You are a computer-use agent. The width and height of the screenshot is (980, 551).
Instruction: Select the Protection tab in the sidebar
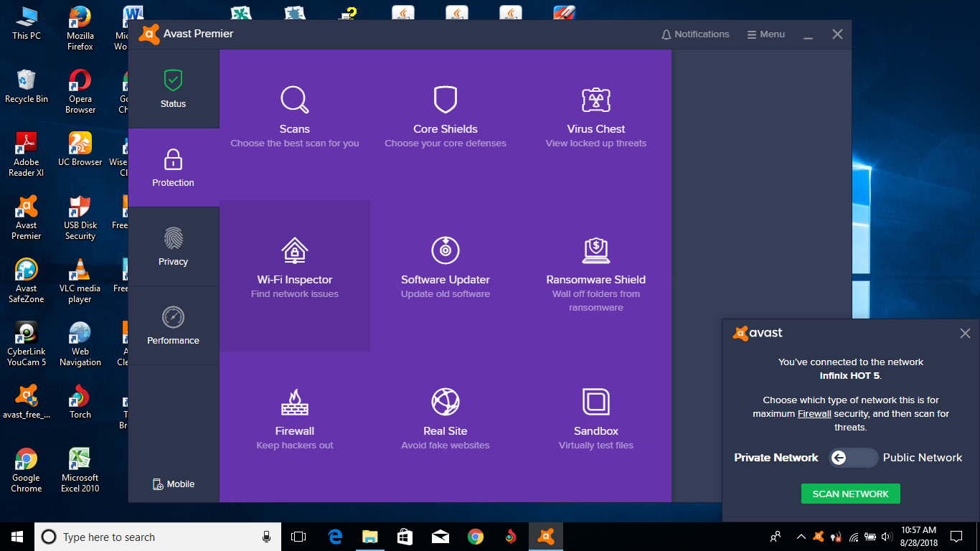click(x=174, y=168)
